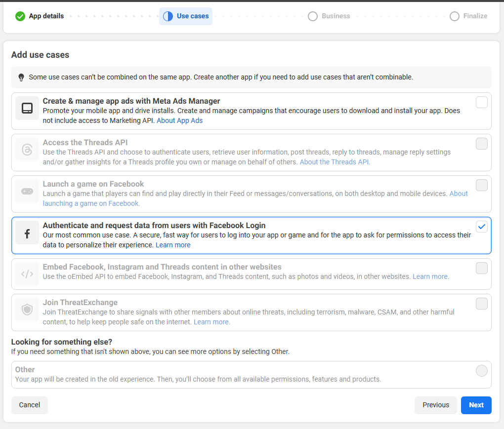Click the 'Looking for something else?' heading

[x=62, y=342]
